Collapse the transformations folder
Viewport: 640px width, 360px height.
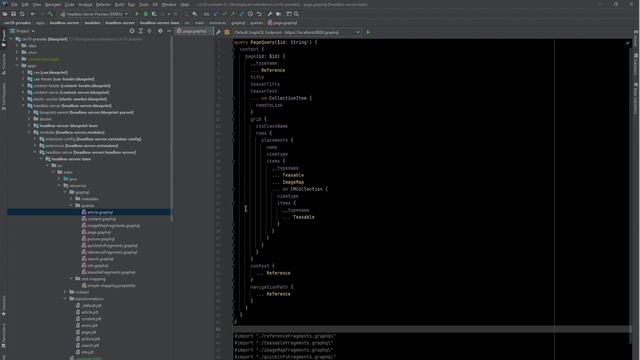[x=65, y=299]
